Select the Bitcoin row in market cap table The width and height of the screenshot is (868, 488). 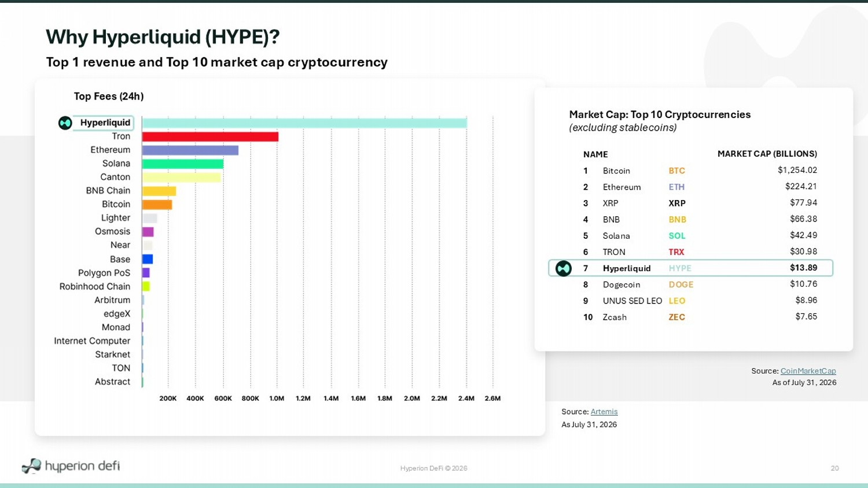pyautogui.click(x=700, y=171)
